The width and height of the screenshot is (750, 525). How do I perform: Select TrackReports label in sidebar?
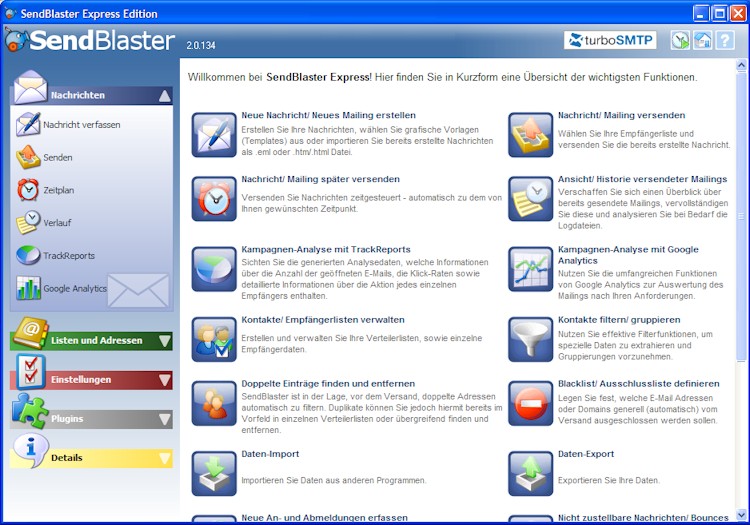(x=69, y=256)
